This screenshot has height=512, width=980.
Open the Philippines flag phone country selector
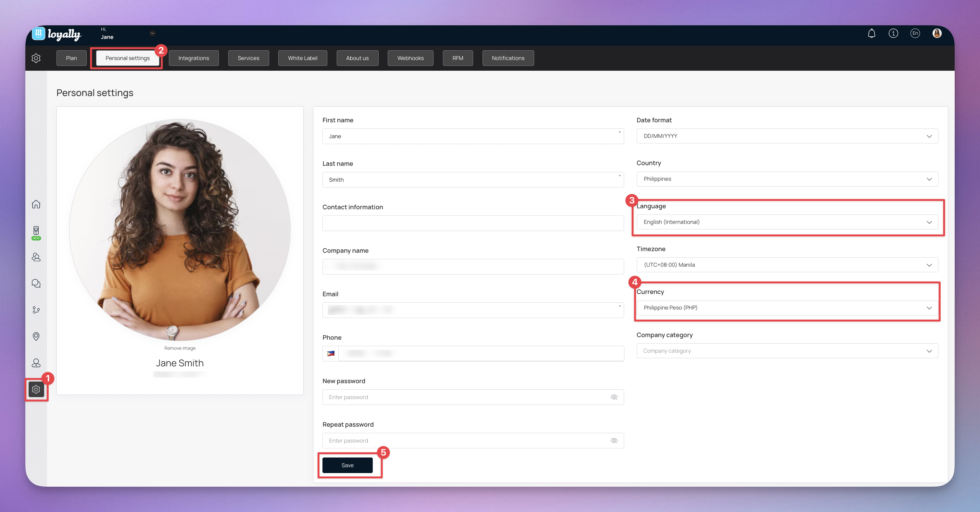coord(331,353)
